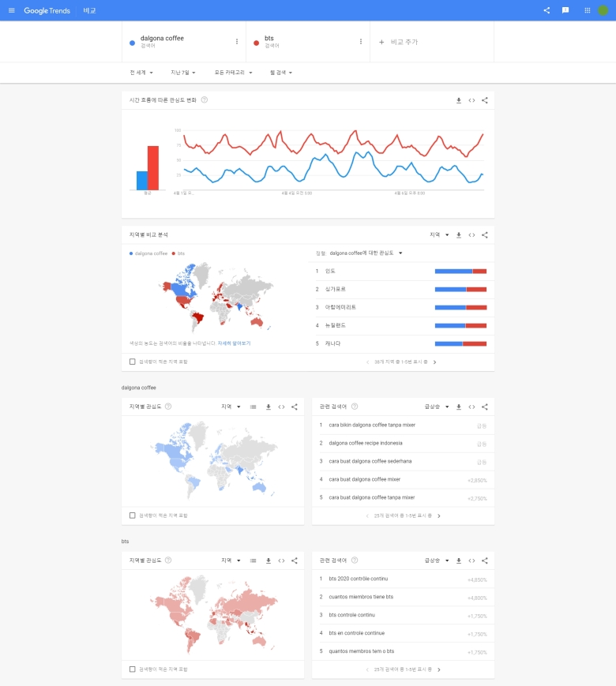
Task: Click the feedback icon in header
Action: coord(565,10)
